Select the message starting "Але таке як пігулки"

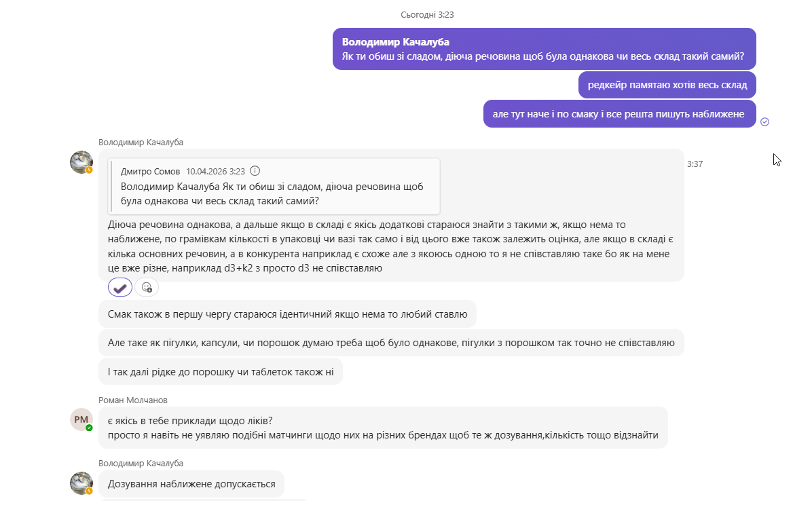[x=390, y=343]
